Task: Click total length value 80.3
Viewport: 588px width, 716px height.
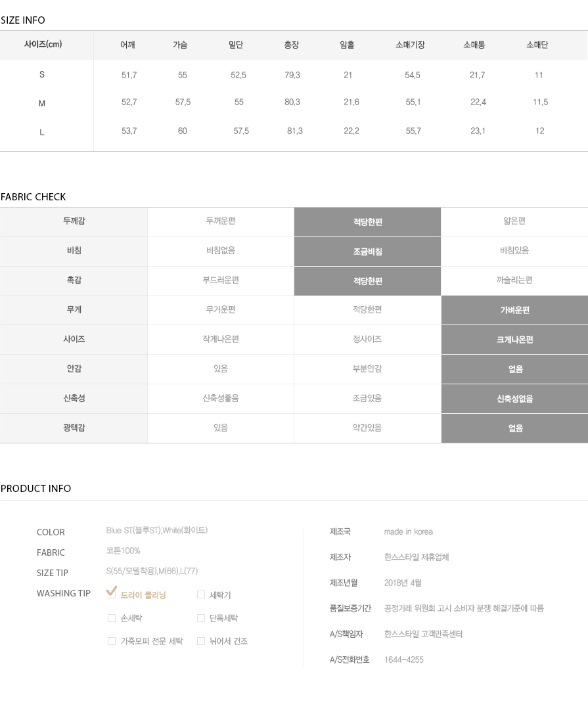Action: click(x=292, y=102)
